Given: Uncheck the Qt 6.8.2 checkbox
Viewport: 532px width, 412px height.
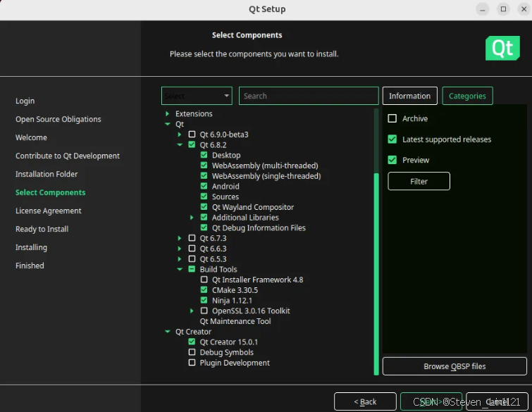Looking at the screenshot, I should 192,145.
